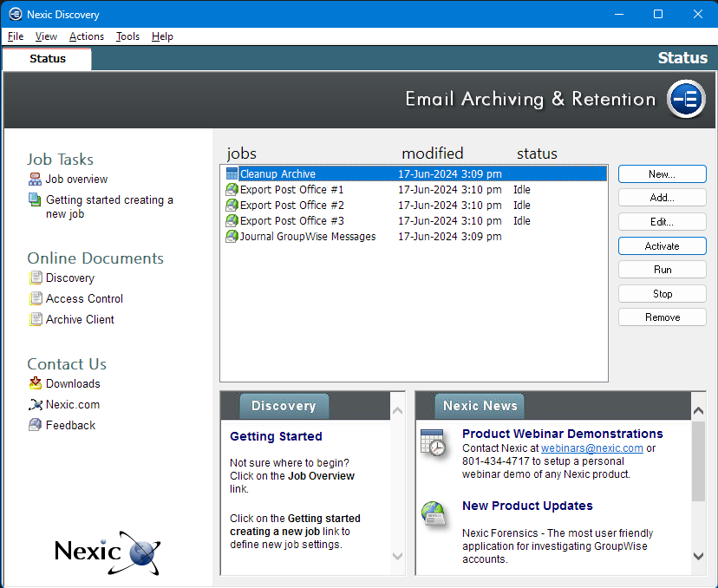This screenshot has width=718, height=588.
Task: Click the Nexic News panel tab header
Action: (480, 406)
